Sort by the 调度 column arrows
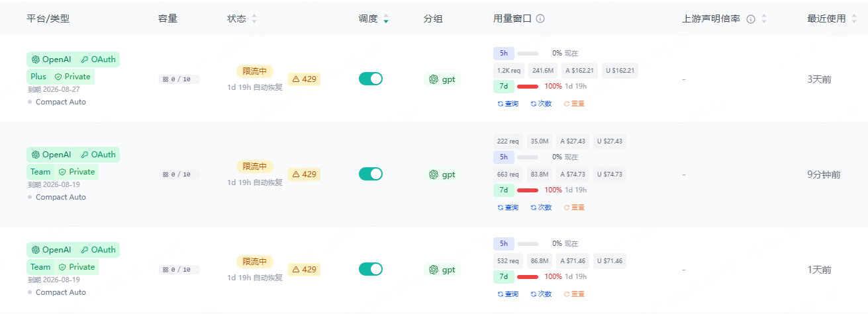The image size is (868, 314). pos(386,19)
